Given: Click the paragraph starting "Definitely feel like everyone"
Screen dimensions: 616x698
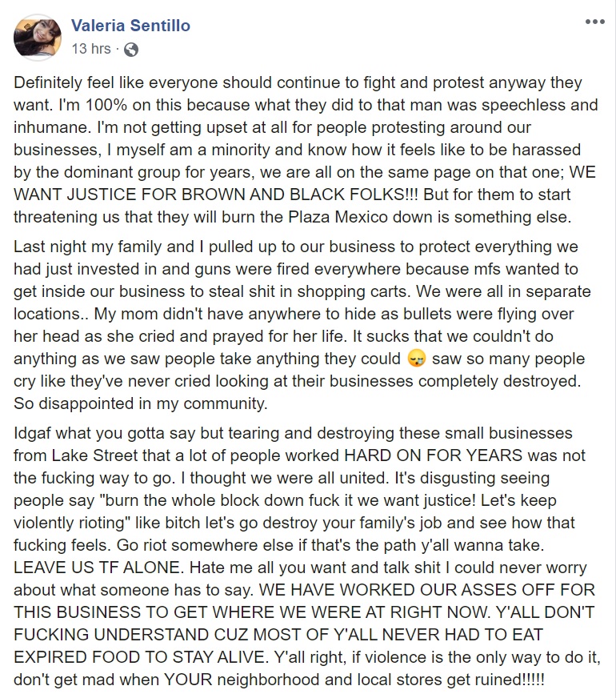Looking at the screenshot, I should [306, 150].
